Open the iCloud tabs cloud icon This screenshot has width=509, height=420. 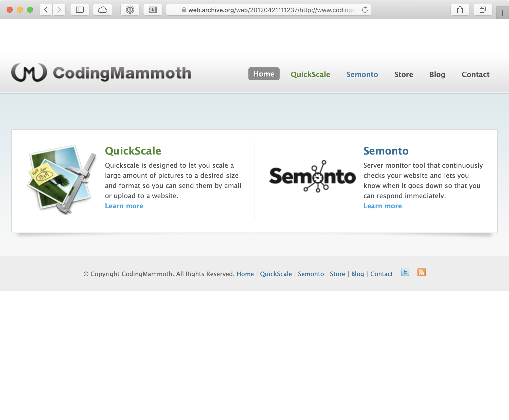[x=103, y=10]
